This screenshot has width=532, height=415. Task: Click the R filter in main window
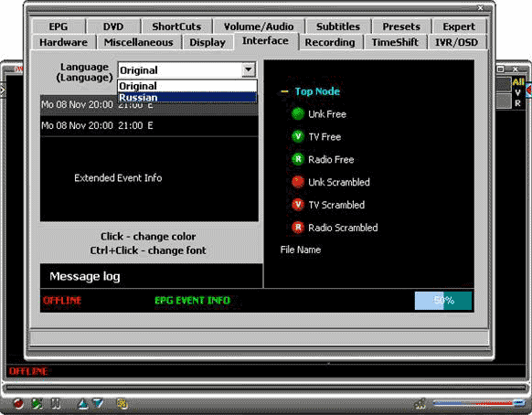pos(517,102)
